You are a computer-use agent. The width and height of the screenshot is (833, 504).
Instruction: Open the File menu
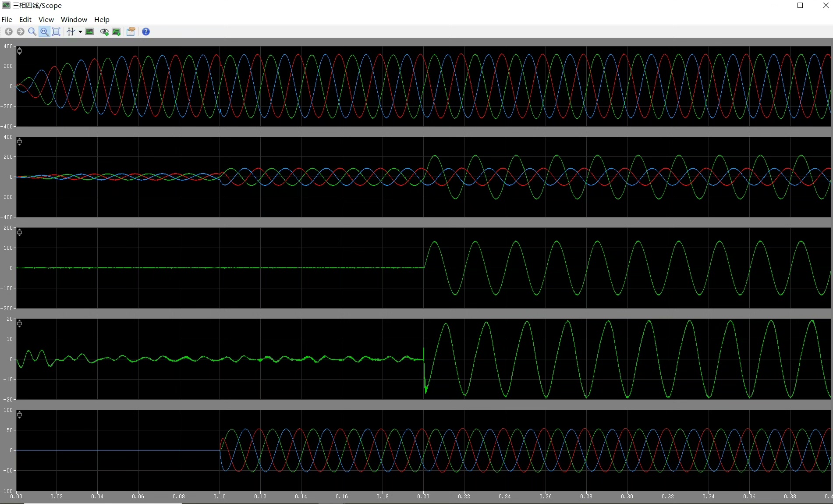7,19
